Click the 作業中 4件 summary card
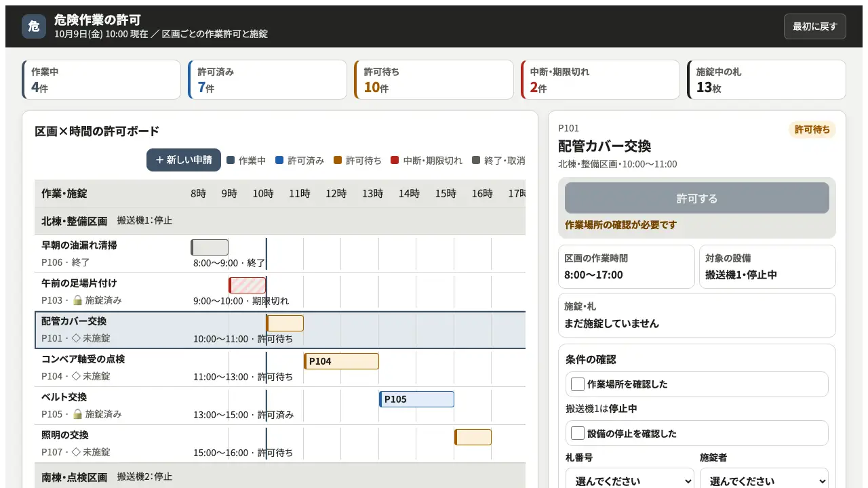 102,80
